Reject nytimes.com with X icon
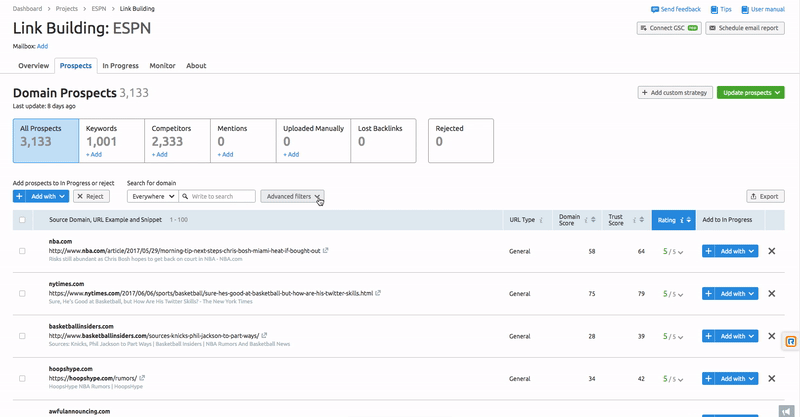This screenshot has height=417, width=800. [771, 293]
